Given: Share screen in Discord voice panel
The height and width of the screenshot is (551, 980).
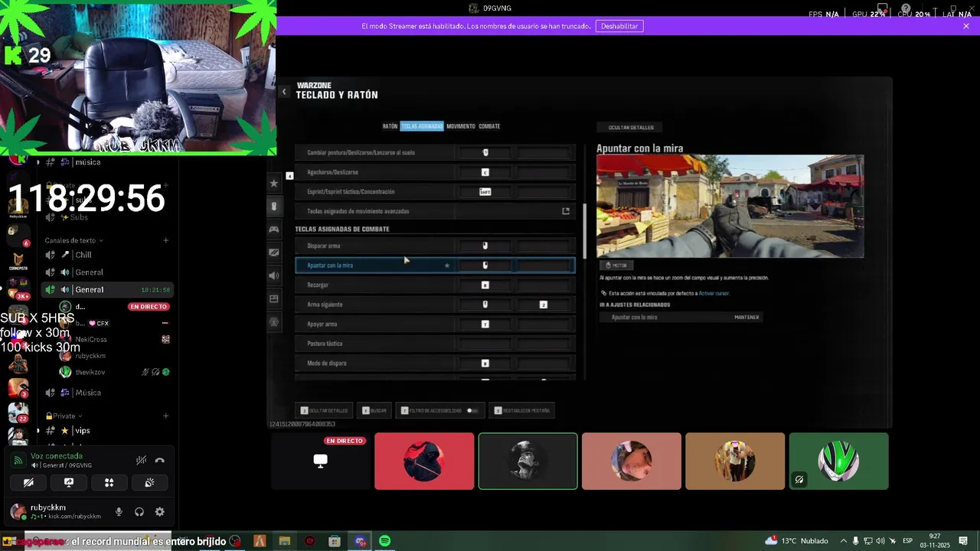Looking at the screenshot, I should tap(69, 482).
